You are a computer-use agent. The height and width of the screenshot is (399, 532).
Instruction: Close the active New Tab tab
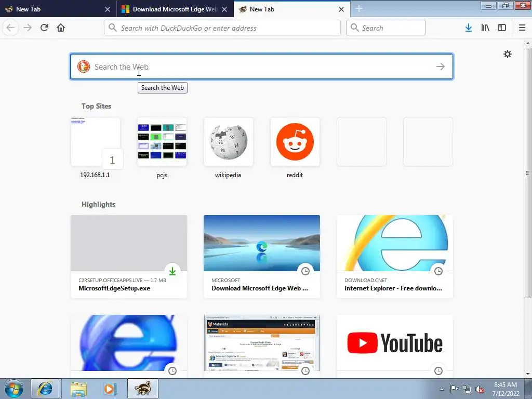point(341,9)
